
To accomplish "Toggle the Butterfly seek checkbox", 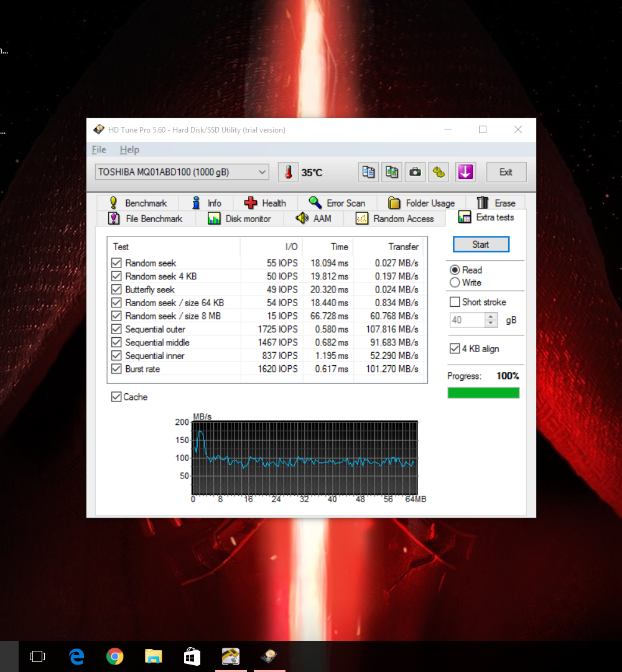I will click(116, 289).
